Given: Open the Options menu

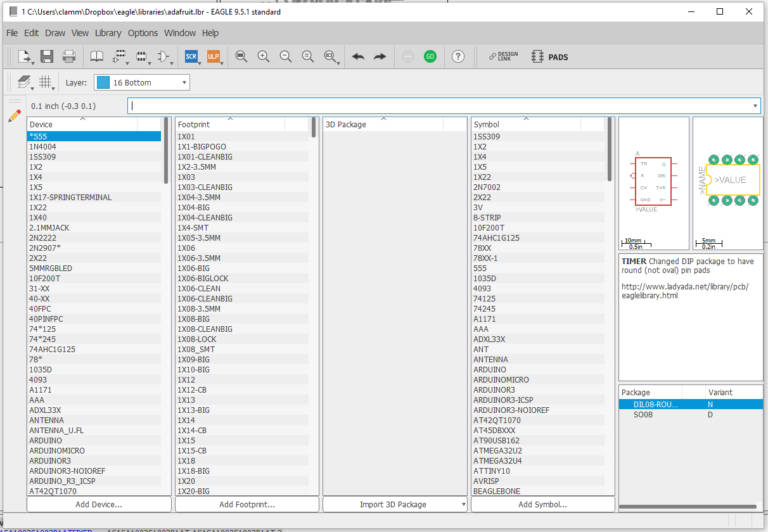Looking at the screenshot, I should pyautogui.click(x=143, y=33).
